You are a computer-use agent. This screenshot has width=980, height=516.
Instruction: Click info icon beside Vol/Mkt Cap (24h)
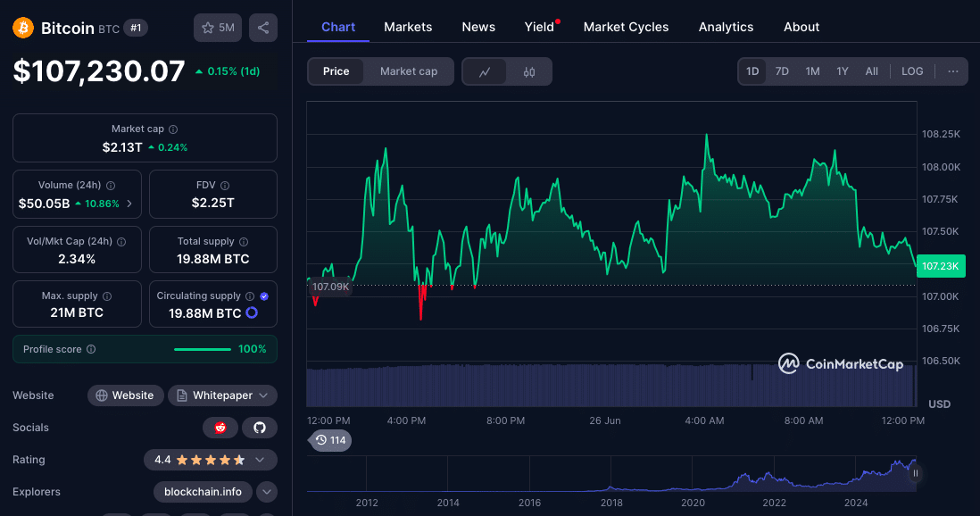click(121, 242)
